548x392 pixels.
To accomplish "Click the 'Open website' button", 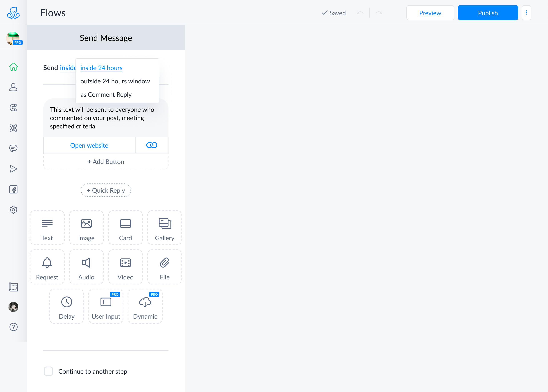I will (89, 145).
